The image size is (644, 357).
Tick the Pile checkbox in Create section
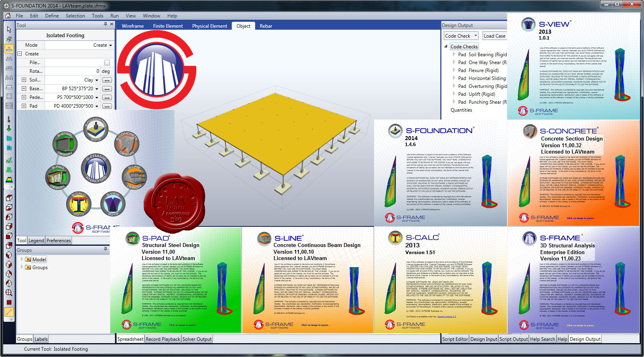coord(107,63)
